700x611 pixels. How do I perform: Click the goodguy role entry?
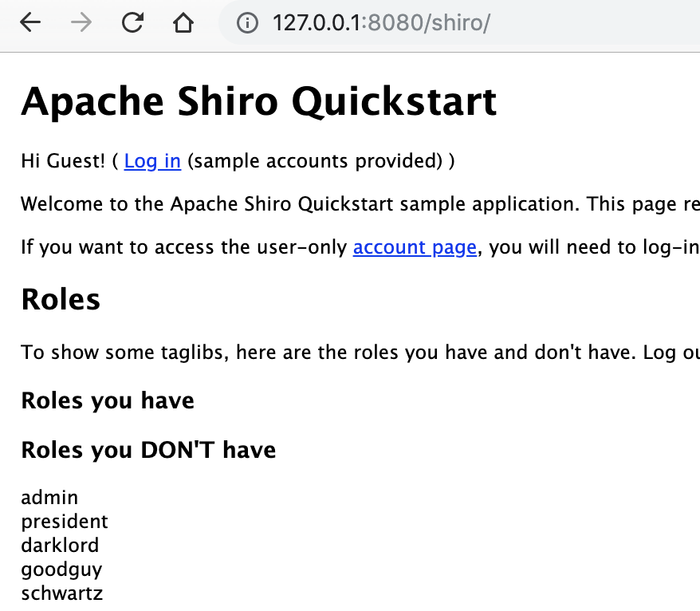61,570
